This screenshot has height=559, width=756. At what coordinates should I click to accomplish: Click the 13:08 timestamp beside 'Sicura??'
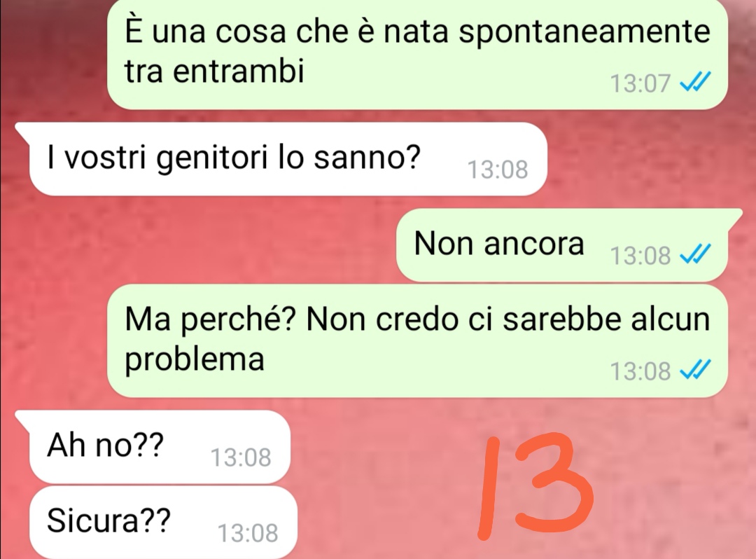coord(248,532)
